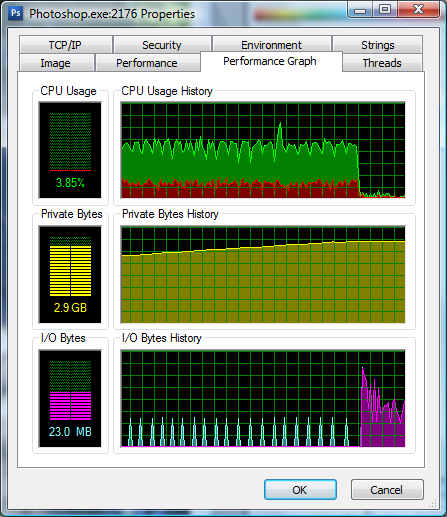Select the Environment tab
Screen dimensions: 447x517
click(x=272, y=45)
